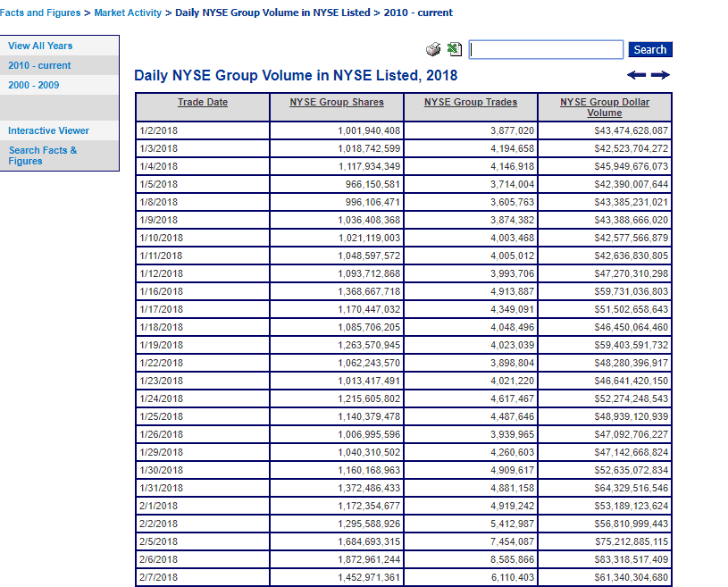This screenshot has width=728, height=587.
Task: Open the 2010 - current breadcrumb link
Action: [x=418, y=13]
